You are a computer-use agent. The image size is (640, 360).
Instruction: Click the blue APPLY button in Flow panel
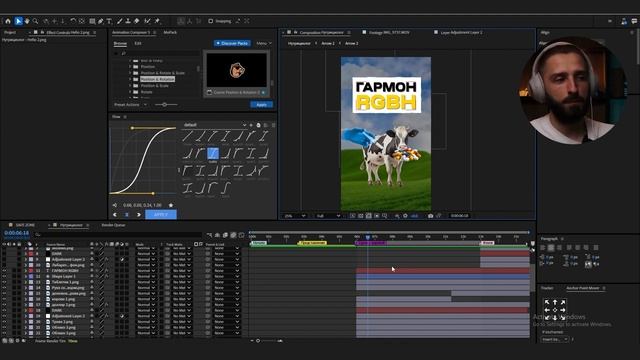[161, 214]
